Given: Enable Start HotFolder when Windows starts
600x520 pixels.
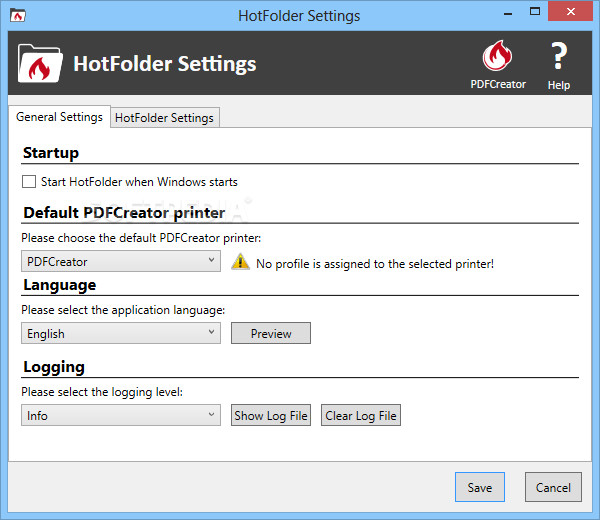Looking at the screenshot, I should (29, 181).
